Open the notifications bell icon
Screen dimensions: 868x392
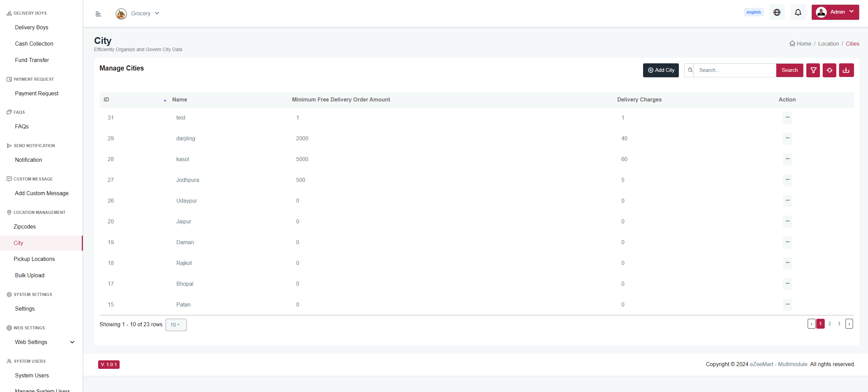(x=798, y=12)
